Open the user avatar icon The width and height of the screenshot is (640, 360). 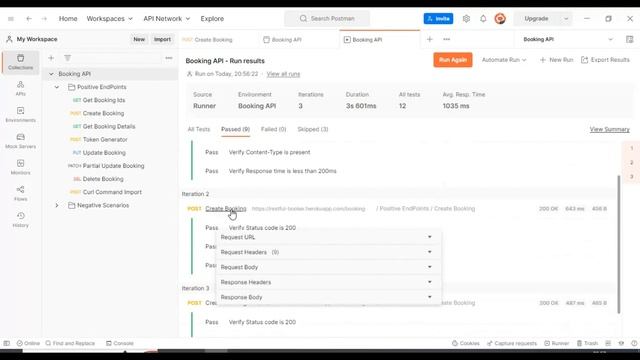500,19
